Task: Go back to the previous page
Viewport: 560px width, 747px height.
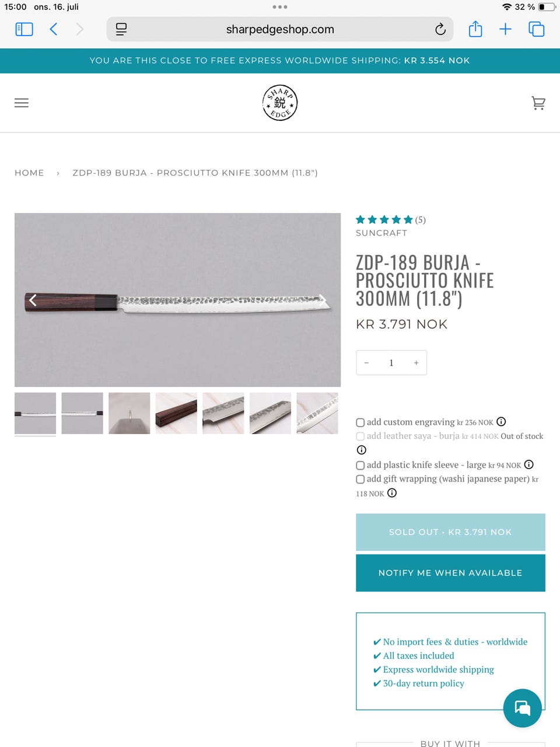Action: click(54, 29)
